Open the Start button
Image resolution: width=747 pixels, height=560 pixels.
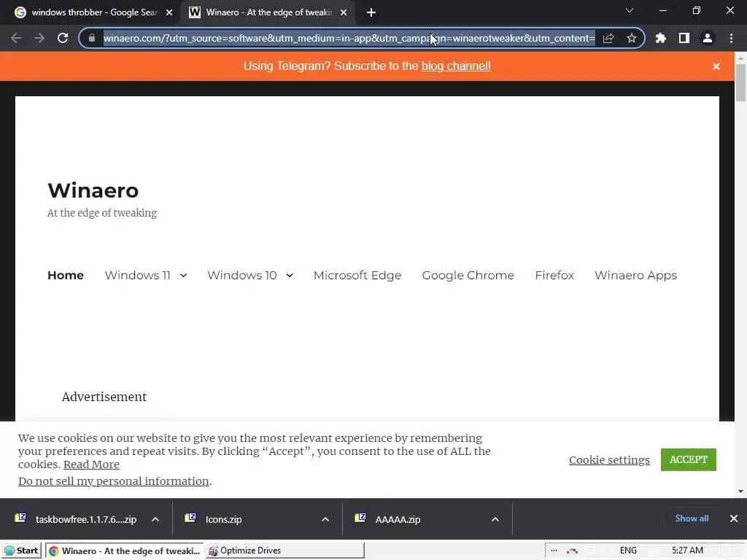(x=21, y=551)
